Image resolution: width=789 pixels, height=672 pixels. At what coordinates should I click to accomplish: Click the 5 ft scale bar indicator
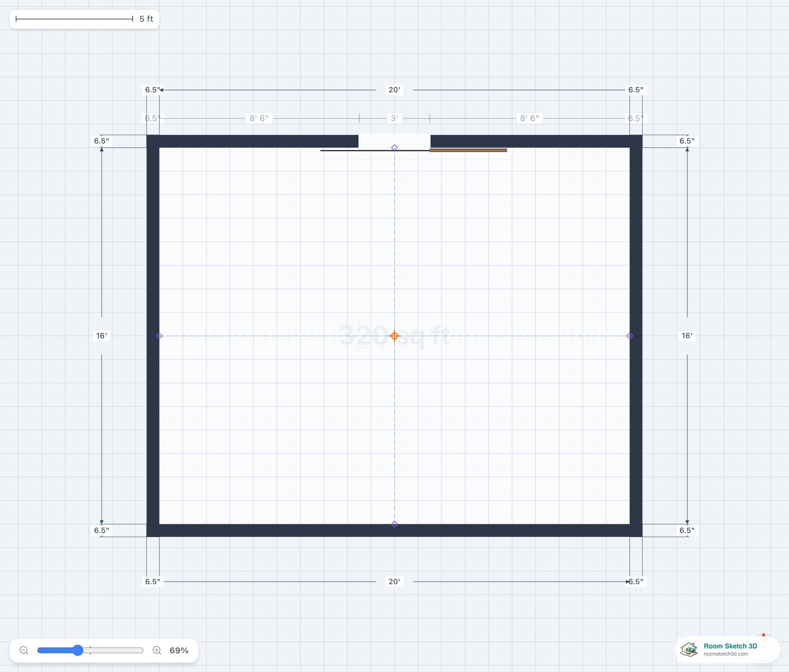84,19
